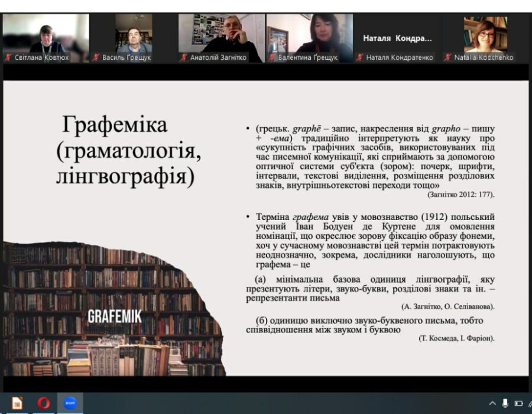The image size is (532, 414).
Task: Click the citation "(Т. Космеда, І. Фаріон)"
Action: tap(456, 338)
